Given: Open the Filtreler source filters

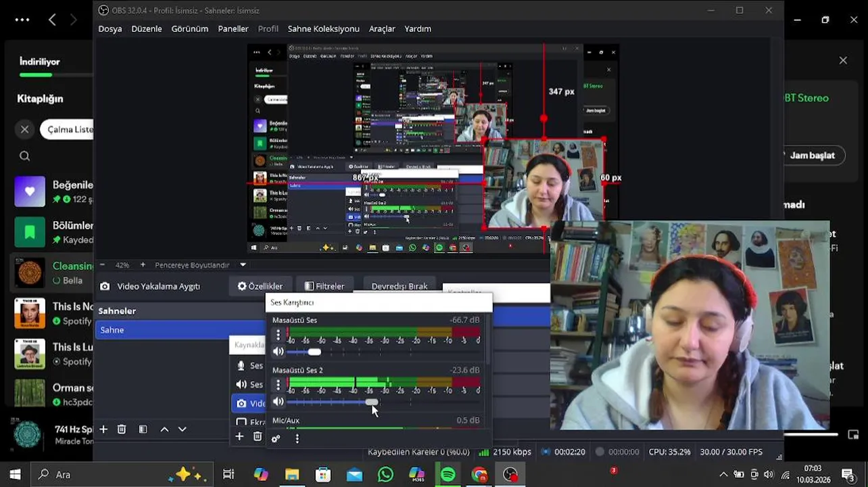Looking at the screenshot, I should pyautogui.click(x=324, y=286).
